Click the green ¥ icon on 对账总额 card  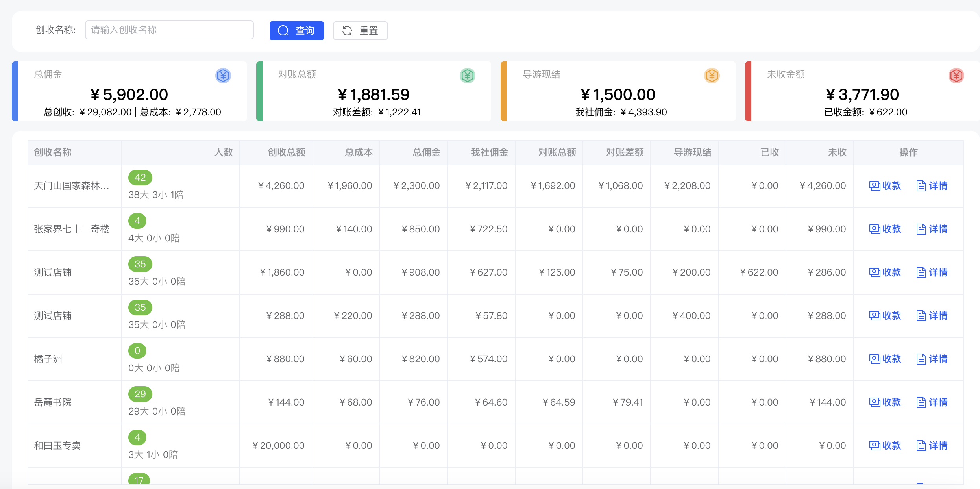coord(467,76)
